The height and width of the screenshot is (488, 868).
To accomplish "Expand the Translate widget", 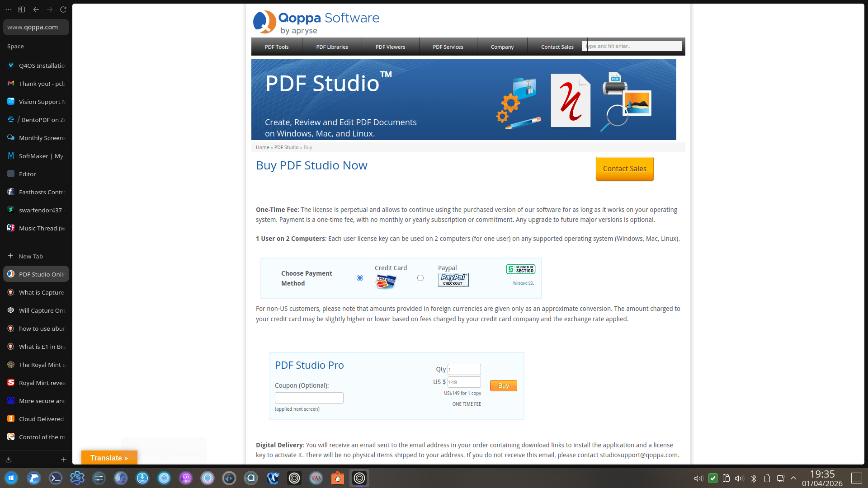I will tap(109, 458).
